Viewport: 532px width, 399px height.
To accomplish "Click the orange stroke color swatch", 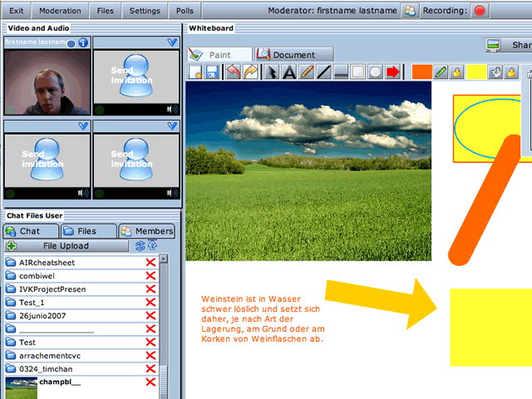I will pyautogui.click(x=421, y=72).
